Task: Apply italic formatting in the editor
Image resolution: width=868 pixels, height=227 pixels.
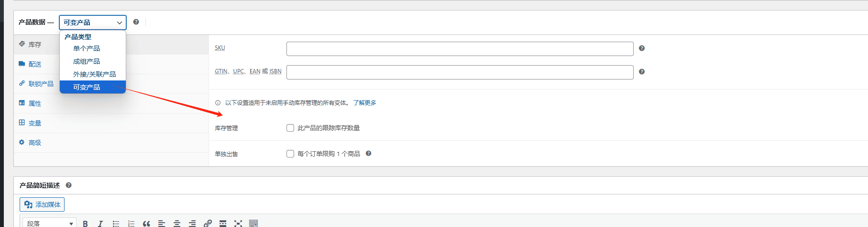Action: pyautogui.click(x=100, y=224)
